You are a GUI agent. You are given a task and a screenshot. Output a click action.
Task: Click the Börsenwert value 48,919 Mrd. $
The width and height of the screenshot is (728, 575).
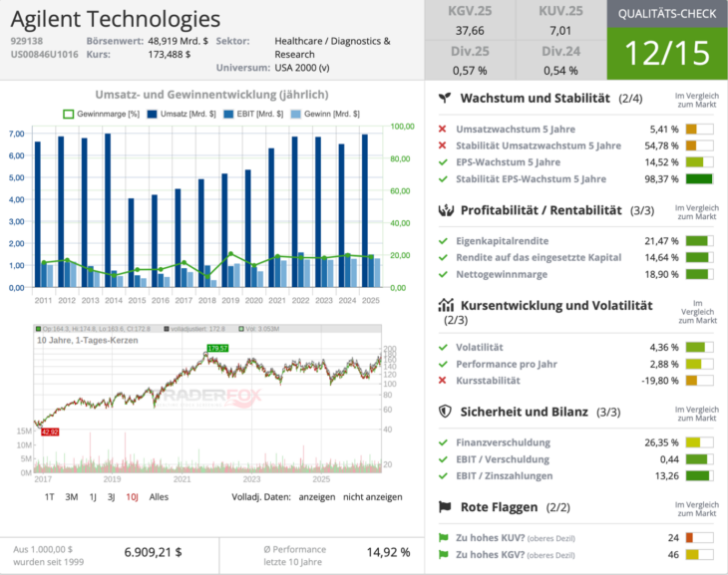(178, 41)
